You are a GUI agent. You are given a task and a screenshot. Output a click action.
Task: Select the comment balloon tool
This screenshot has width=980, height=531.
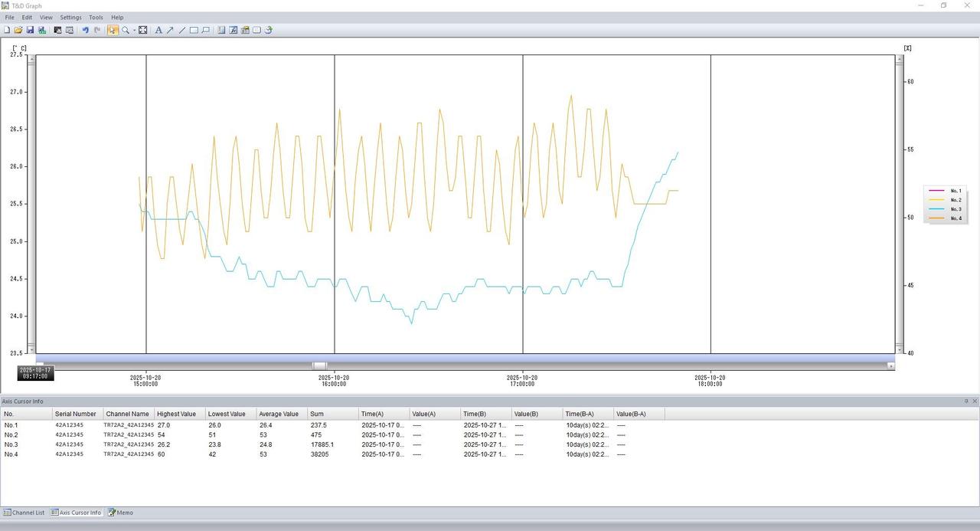[x=205, y=31]
